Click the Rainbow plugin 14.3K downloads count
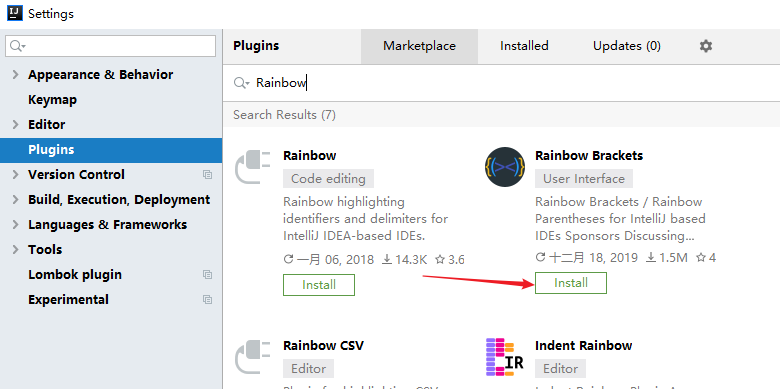Screen dimensions: 780x389 [404, 260]
